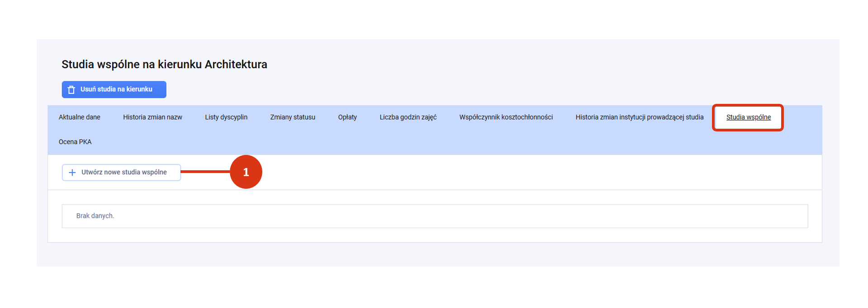Click the 'Usuń studia na kierunku' button
868x308 pixels.
coord(114,89)
